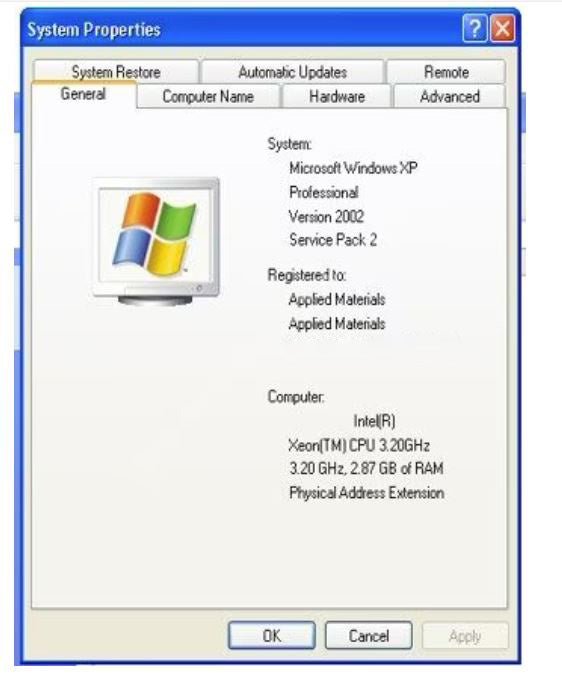This screenshot has height=677, width=562.
Task: Select the General tab
Action: [83, 94]
